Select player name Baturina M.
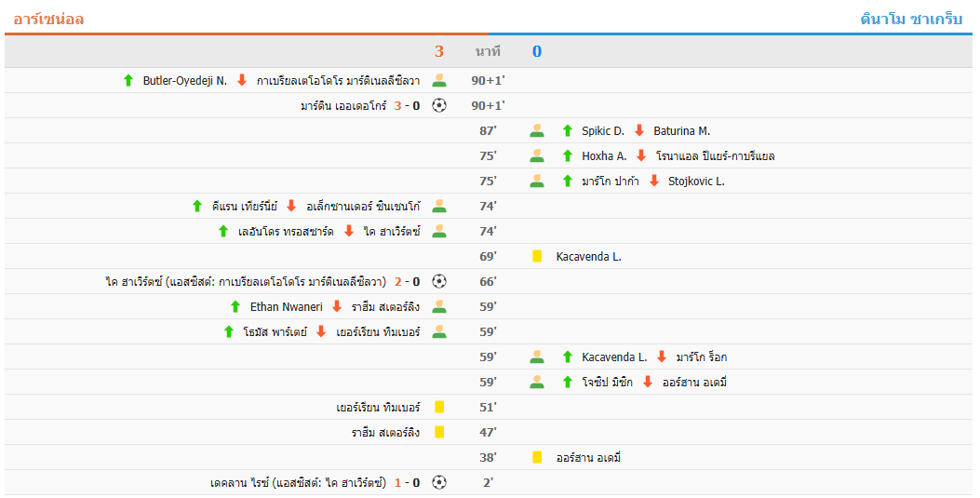The height and width of the screenshot is (498, 980). coord(682,130)
